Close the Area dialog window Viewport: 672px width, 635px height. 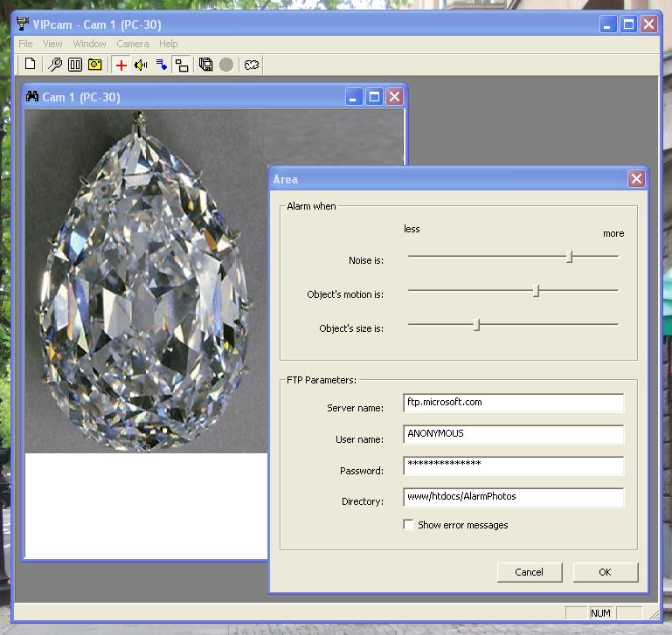[636, 179]
